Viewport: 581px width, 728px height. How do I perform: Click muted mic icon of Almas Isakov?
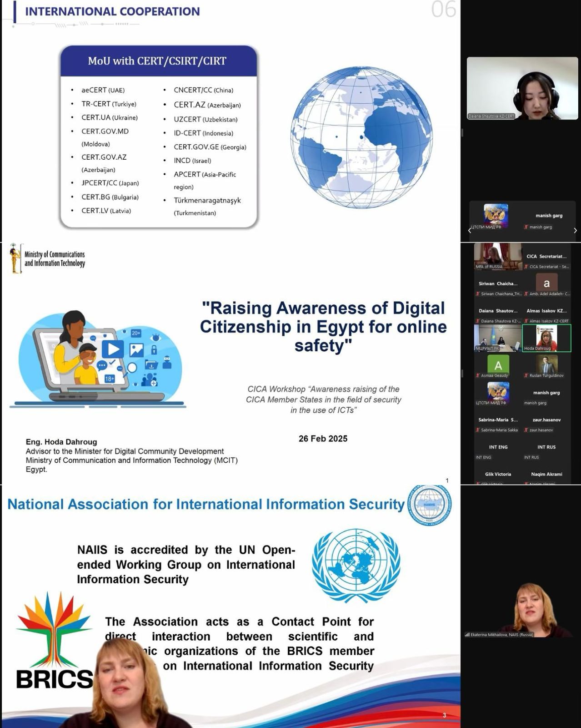pos(526,321)
